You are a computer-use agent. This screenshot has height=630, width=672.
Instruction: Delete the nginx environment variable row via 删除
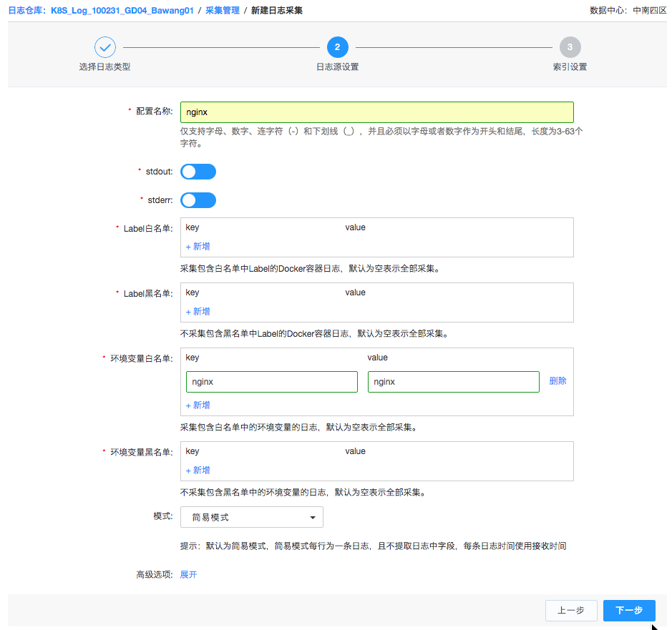pos(557,380)
